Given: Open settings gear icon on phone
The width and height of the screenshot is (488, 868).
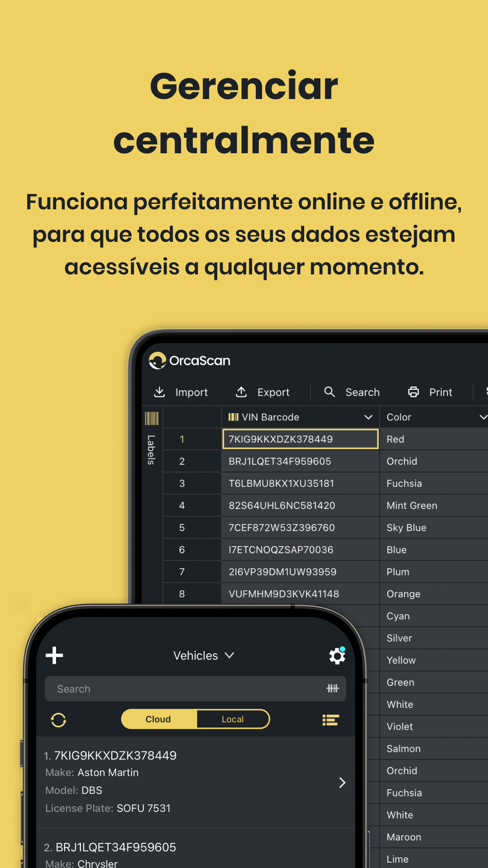Looking at the screenshot, I should pyautogui.click(x=337, y=656).
